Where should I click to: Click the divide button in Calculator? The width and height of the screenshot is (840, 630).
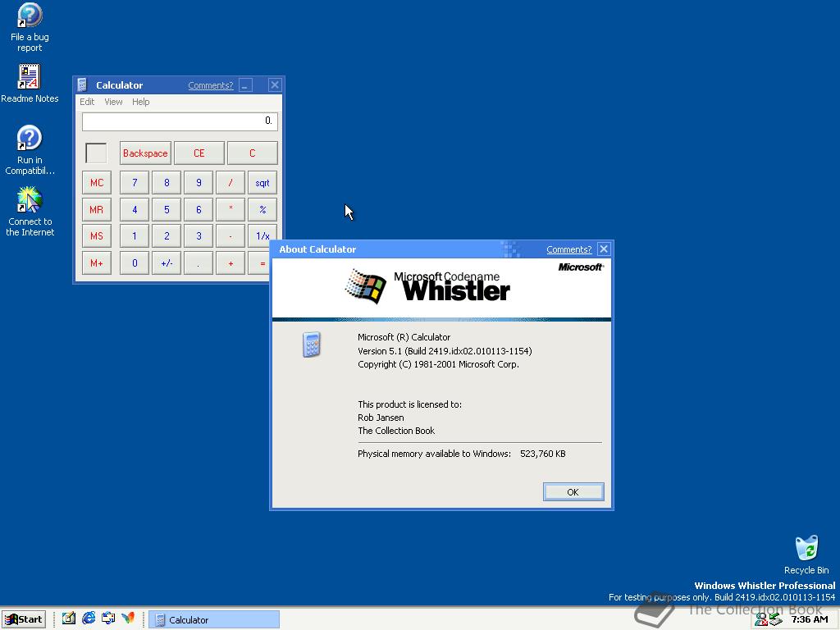point(231,183)
